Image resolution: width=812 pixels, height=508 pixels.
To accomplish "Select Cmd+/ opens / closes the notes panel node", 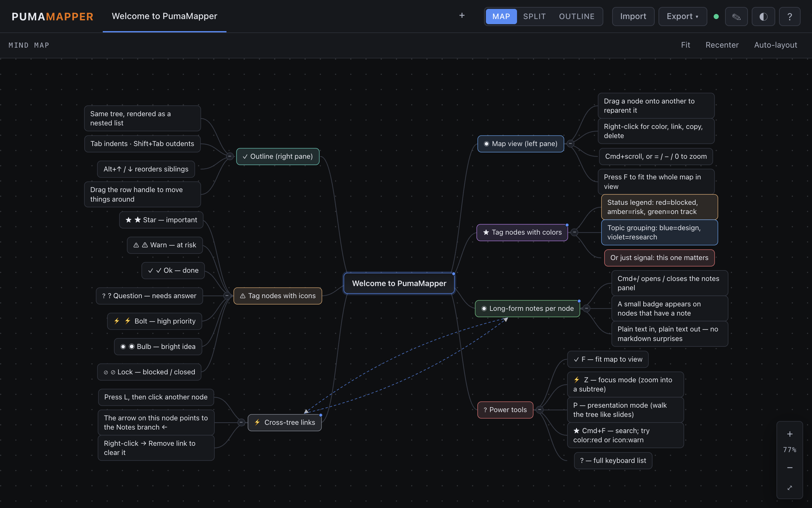I will pyautogui.click(x=670, y=283).
